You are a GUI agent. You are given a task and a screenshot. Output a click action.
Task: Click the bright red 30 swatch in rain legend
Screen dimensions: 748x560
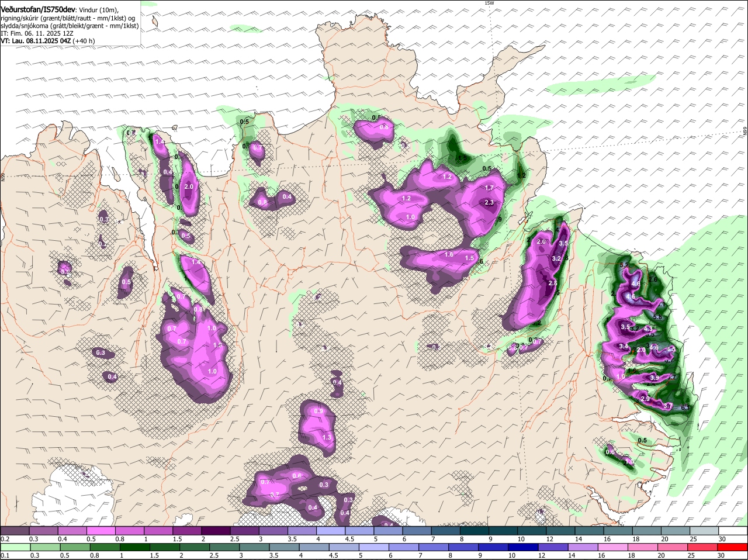click(x=733, y=547)
